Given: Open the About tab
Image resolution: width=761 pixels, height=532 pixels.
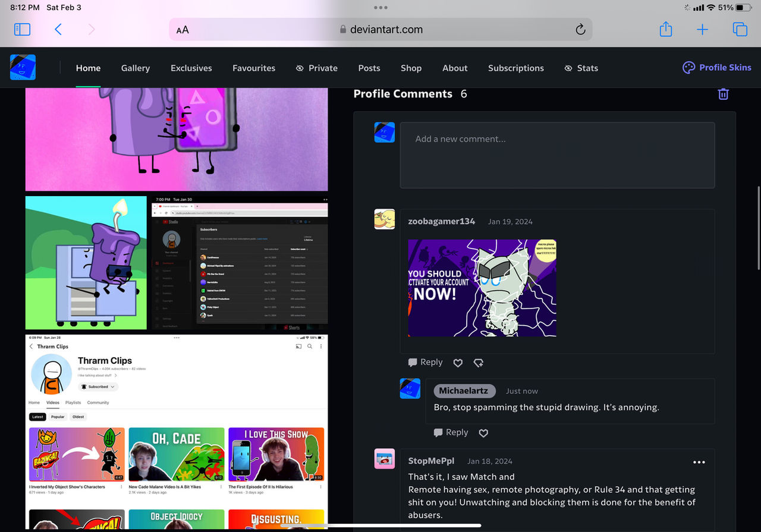Looking at the screenshot, I should [455, 68].
